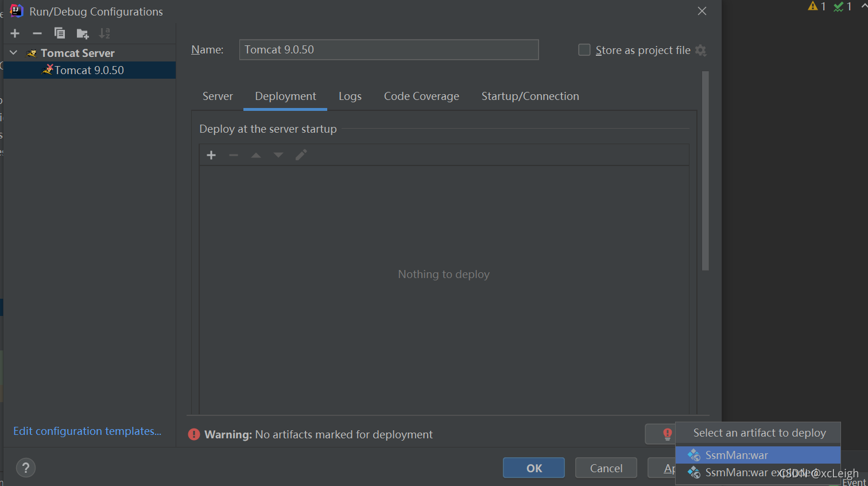The height and width of the screenshot is (486, 868).
Task: Open help with question mark button
Action: click(x=26, y=468)
